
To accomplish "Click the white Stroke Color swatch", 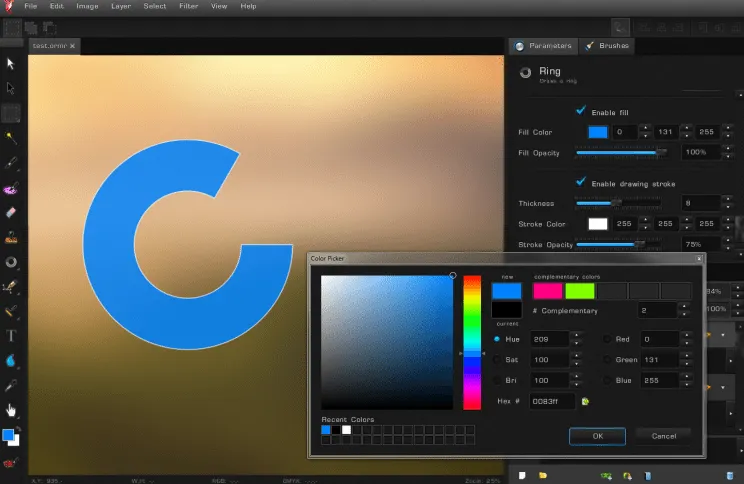I will [x=598, y=224].
